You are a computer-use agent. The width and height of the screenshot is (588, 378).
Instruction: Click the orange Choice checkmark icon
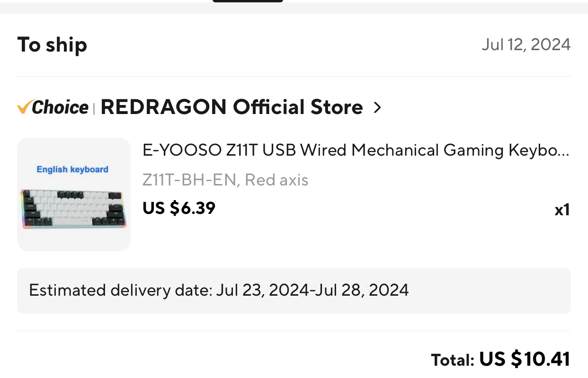(24, 107)
